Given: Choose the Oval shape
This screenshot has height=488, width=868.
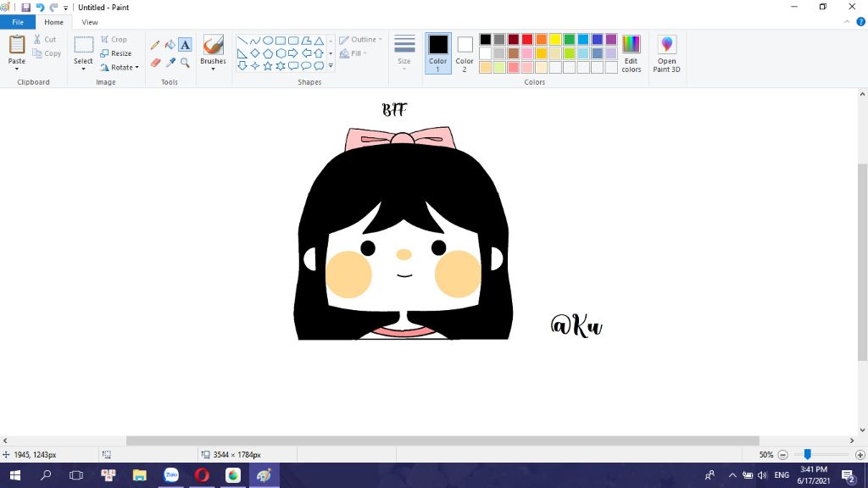Looking at the screenshot, I should point(267,41).
